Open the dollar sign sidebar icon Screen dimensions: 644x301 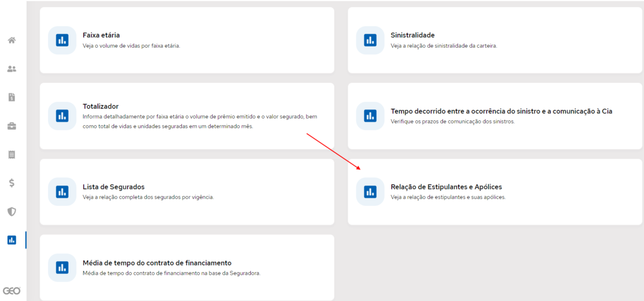click(12, 183)
